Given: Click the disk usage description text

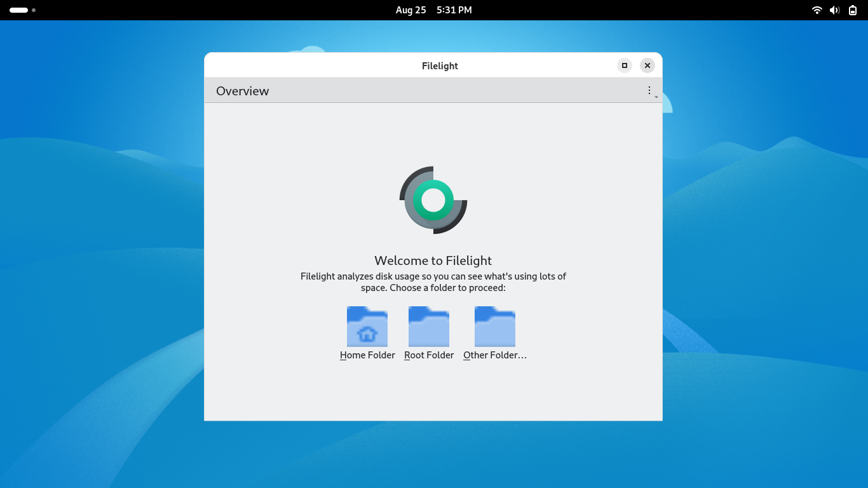Looking at the screenshot, I should [x=433, y=282].
